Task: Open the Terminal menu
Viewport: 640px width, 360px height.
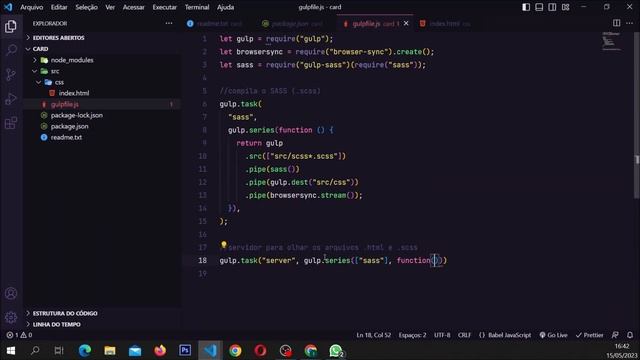Action: pos(197,7)
